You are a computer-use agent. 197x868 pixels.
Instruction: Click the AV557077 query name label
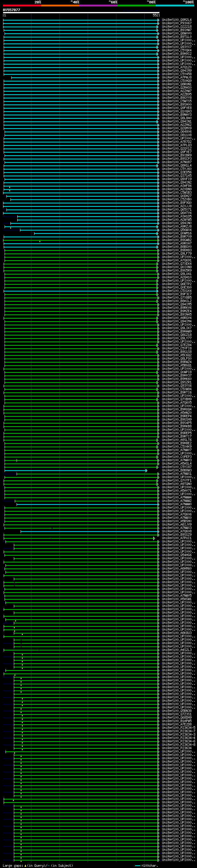pyautogui.click(x=11, y=10)
